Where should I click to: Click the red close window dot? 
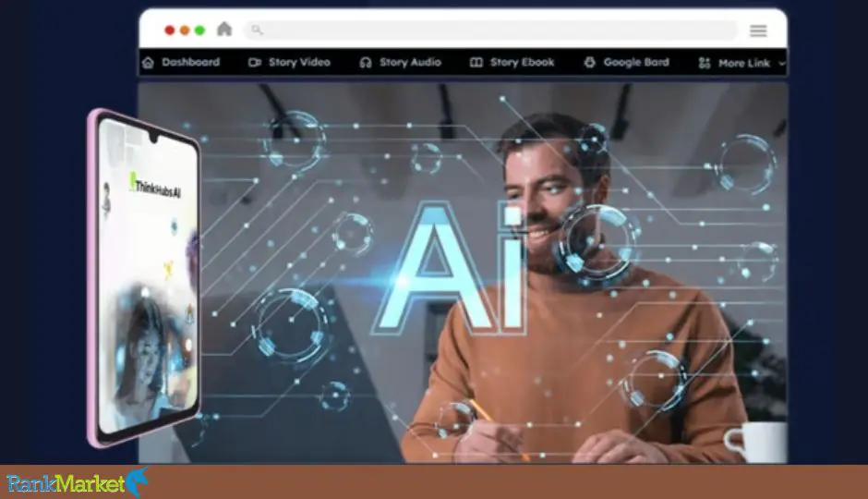point(170,30)
